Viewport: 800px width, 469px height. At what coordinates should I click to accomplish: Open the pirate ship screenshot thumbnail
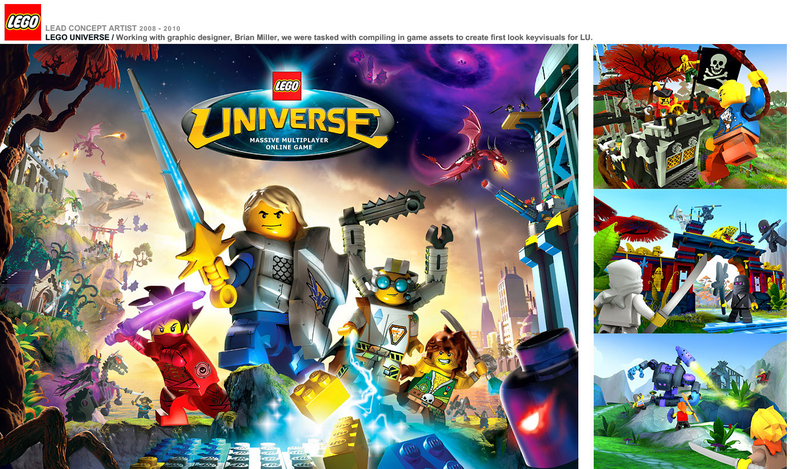[x=690, y=116]
